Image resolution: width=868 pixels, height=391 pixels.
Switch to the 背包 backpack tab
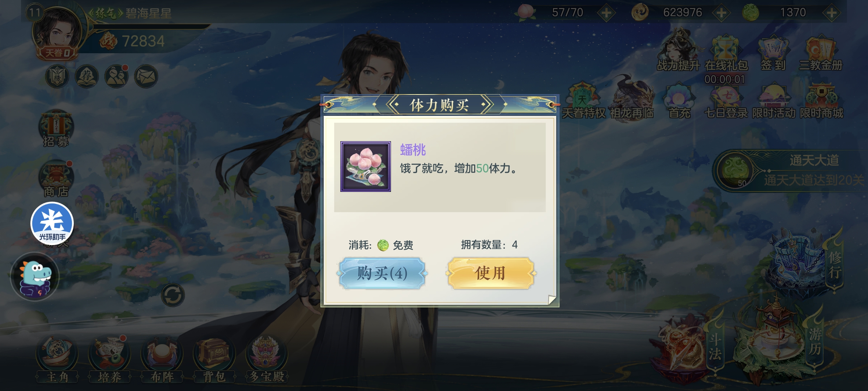click(x=214, y=360)
